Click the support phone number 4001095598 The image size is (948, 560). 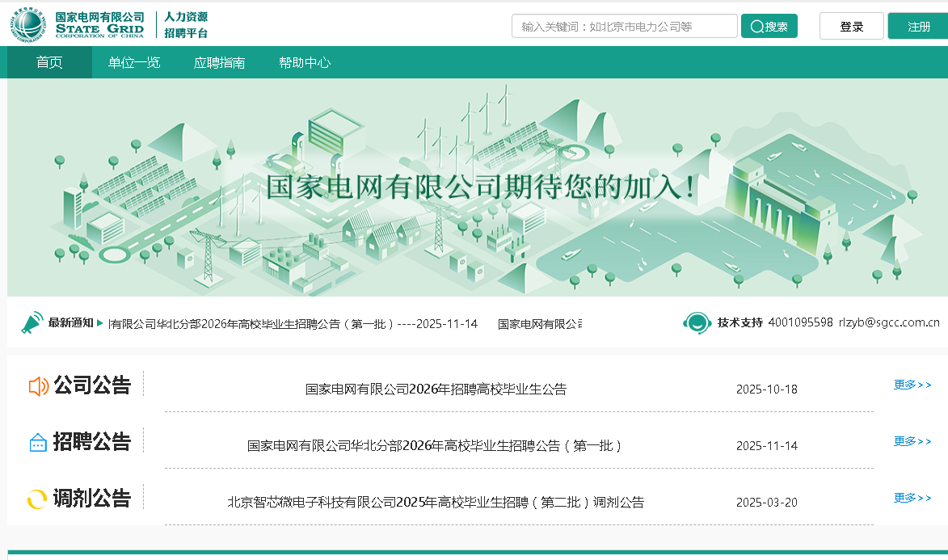(800, 322)
